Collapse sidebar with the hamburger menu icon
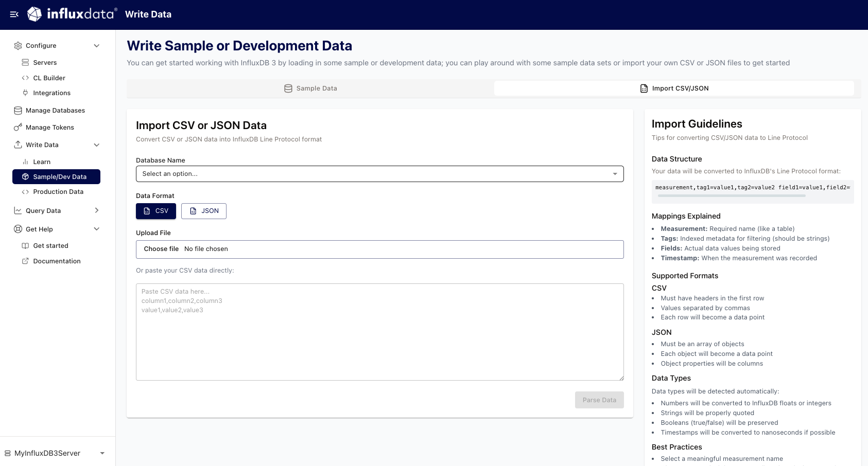The height and width of the screenshot is (466, 868). tap(14, 14)
